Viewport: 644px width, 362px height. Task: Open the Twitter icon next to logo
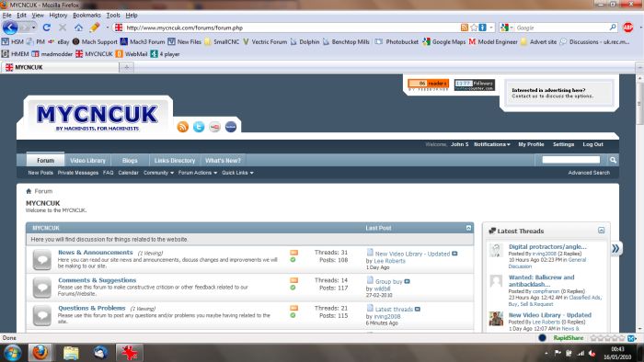pyautogui.click(x=199, y=127)
